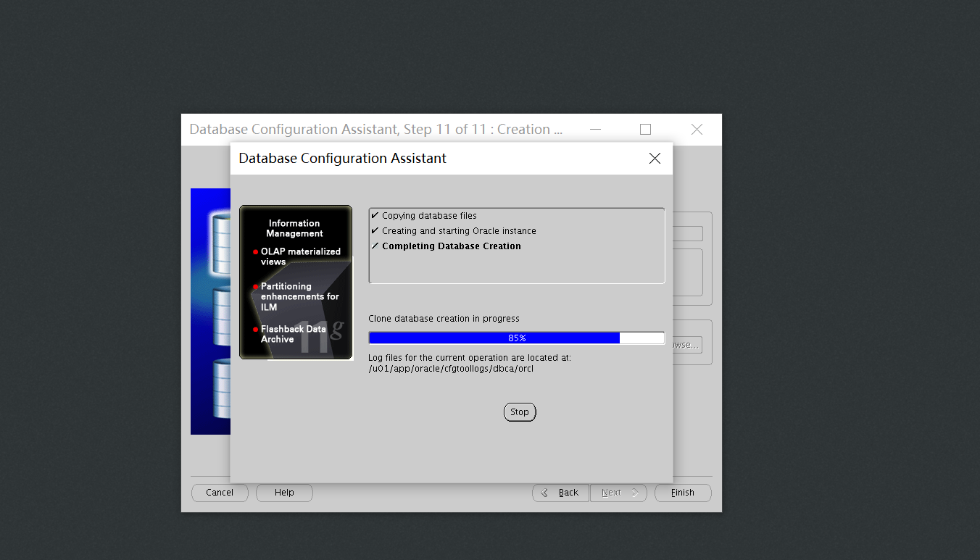980x560 pixels.
Task: Open Help in the wizard window
Action: (284, 493)
